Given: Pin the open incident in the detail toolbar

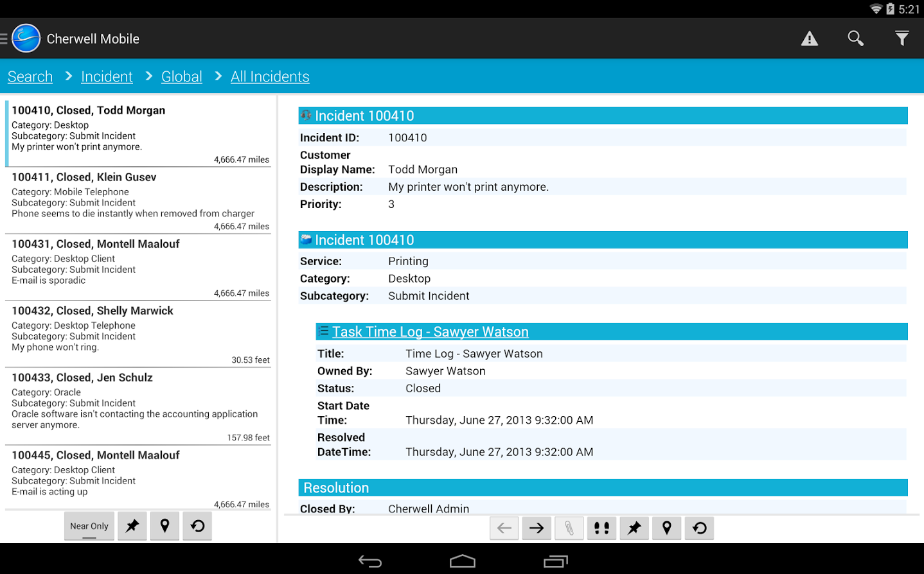Looking at the screenshot, I should (634, 528).
